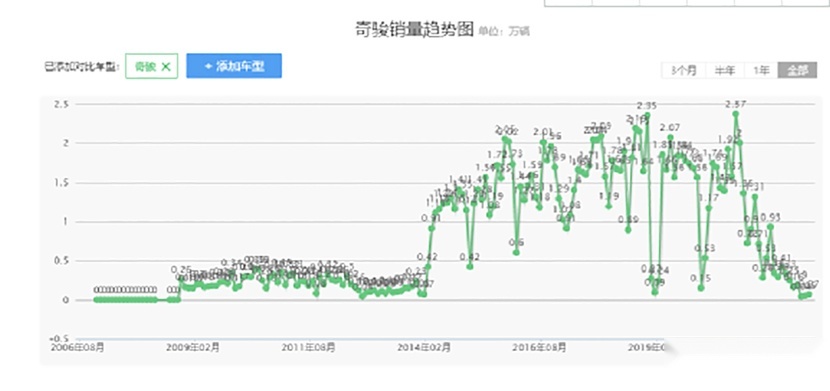Click the 单位：万辆 unit label
Image resolution: width=830 pixels, height=391 pixels.
tap(504, 31)
